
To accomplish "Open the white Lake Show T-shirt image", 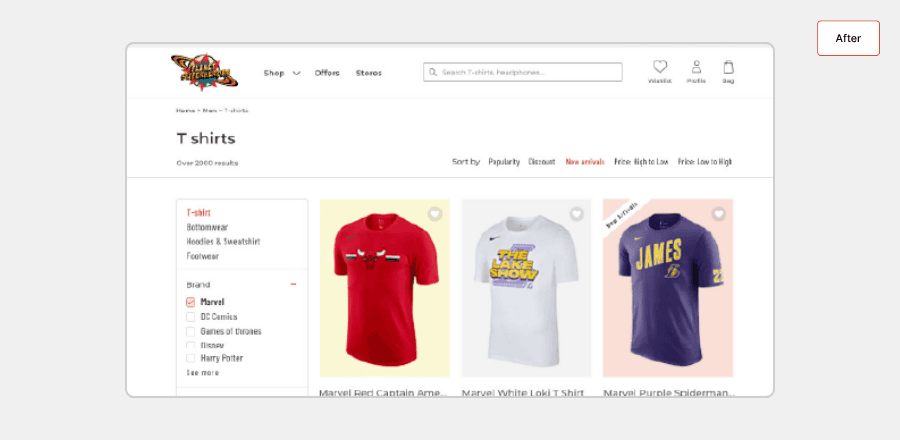I will tap(526, 288).
